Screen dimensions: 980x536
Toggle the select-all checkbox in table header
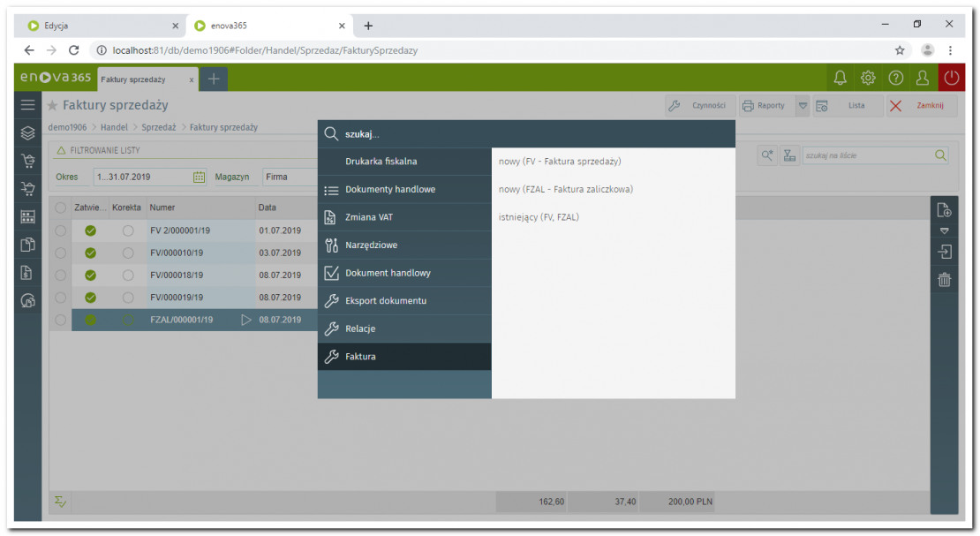60,208
